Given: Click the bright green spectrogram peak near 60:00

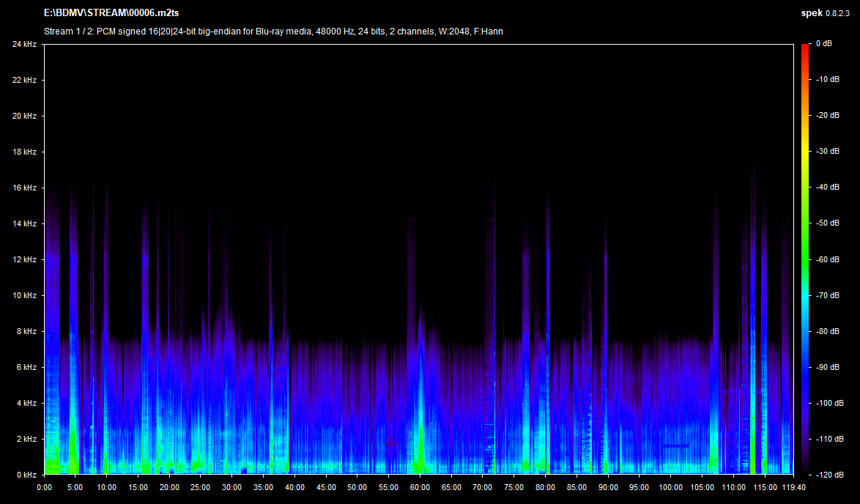Looking at the screenshot, I should point(419,463).
